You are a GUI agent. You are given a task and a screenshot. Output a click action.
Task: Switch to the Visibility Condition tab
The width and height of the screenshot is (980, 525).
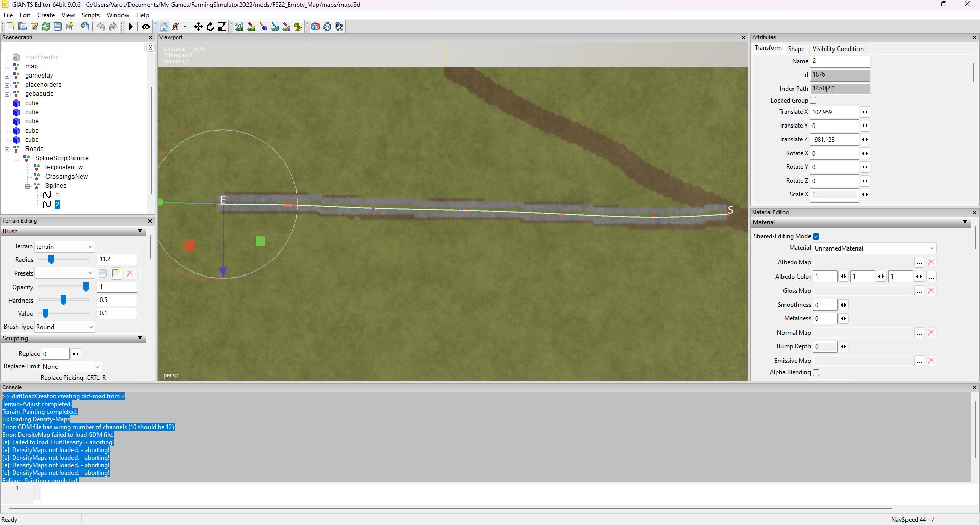click(838, 49)
